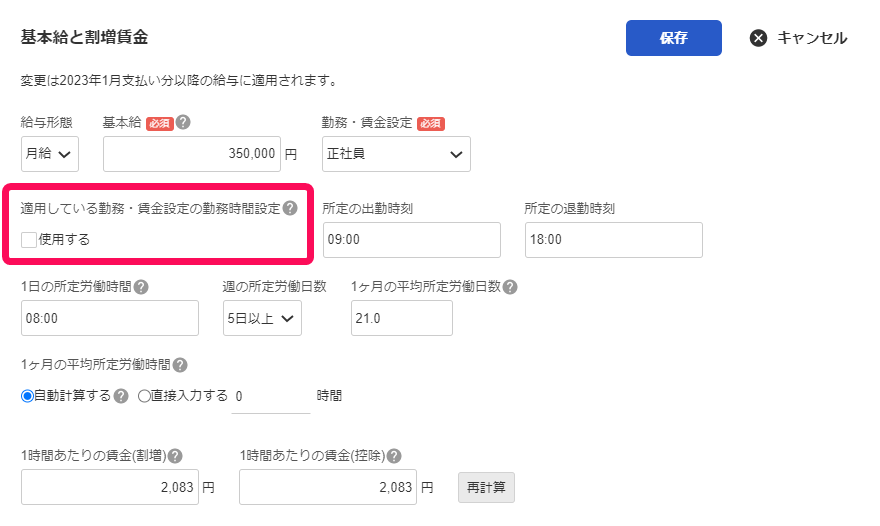Image resolution: width=880 pixels, height=526 pixels.
Task: Click the 所定の出勤時刻 09:00 field
Action: (411, 240)
